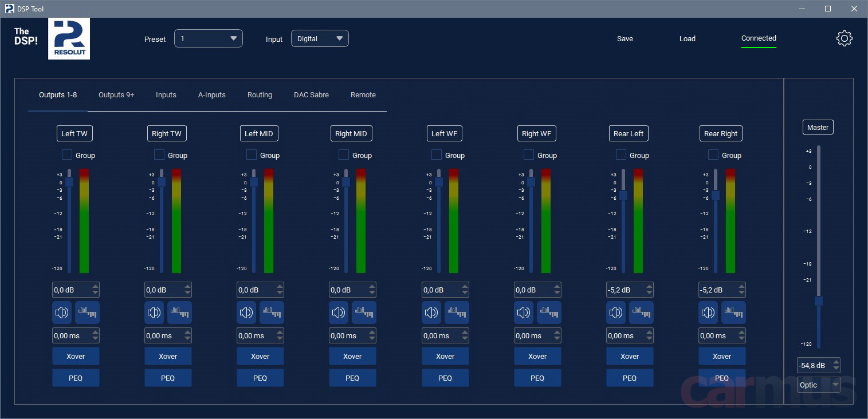Open PEQ for Right WF
Viewport: 868px width, 419px height.
coord(537,378)
